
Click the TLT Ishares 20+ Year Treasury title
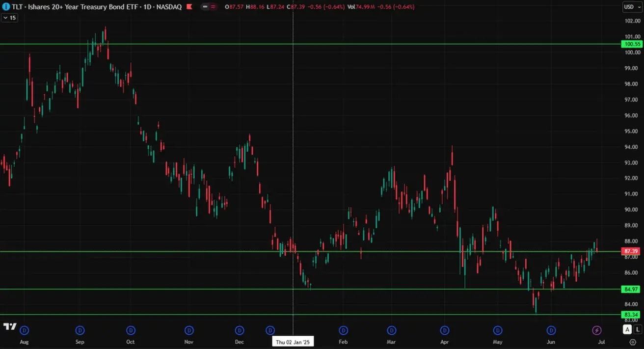click(96, 7)
